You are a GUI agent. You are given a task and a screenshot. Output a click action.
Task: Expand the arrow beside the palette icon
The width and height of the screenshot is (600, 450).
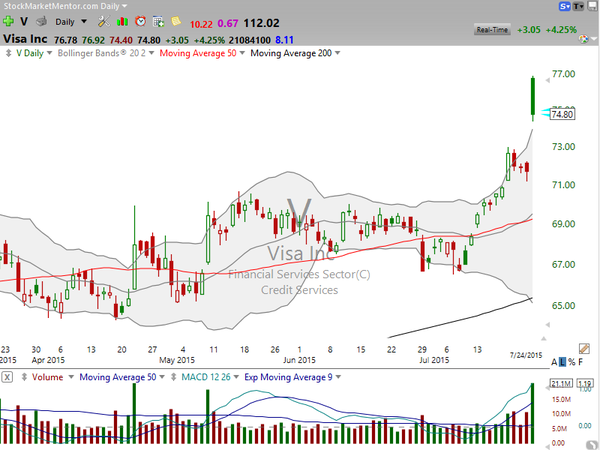(593, 39)
